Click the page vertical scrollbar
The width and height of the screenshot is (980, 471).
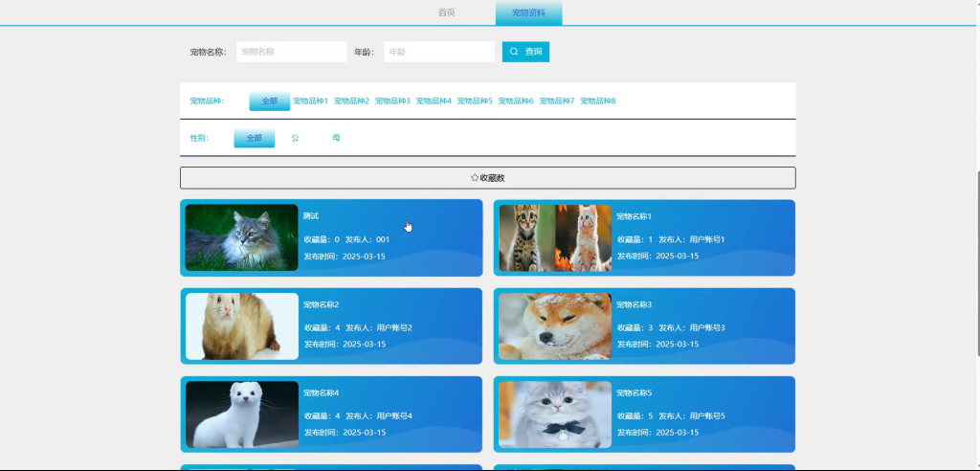(x=977, y=262)
